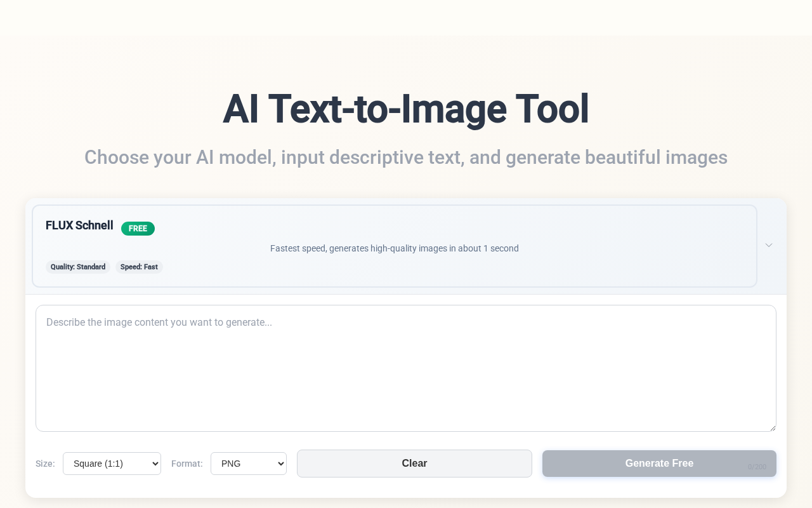Click the Speed: Fast tag
Viewport: 812px width, 508px height.
pos(139,267)
